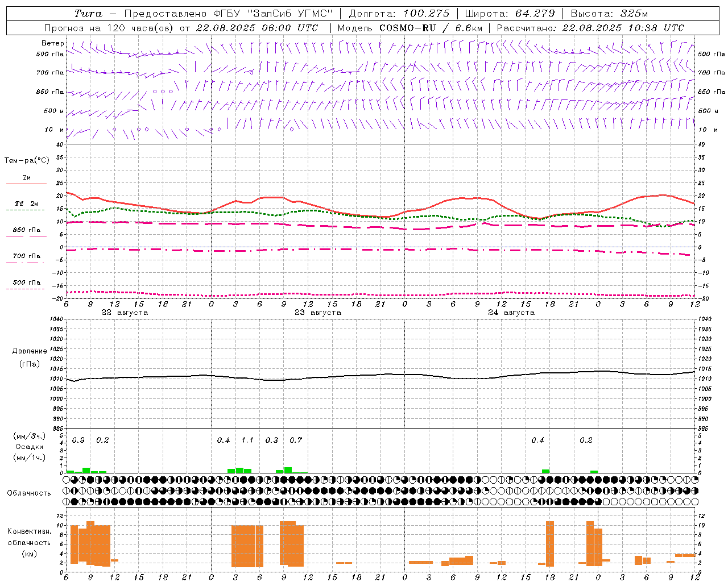Click the "23 августа" date label
This screenshot has height=582, width=728.
point(318,313)
